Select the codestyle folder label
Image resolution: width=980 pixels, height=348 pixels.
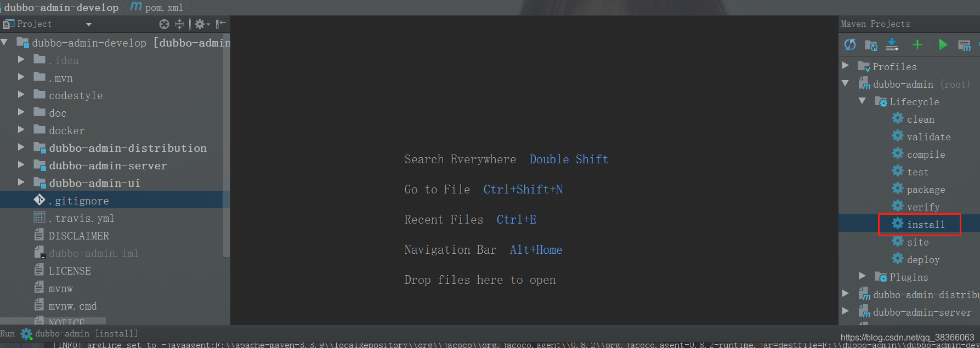point(76,95)
